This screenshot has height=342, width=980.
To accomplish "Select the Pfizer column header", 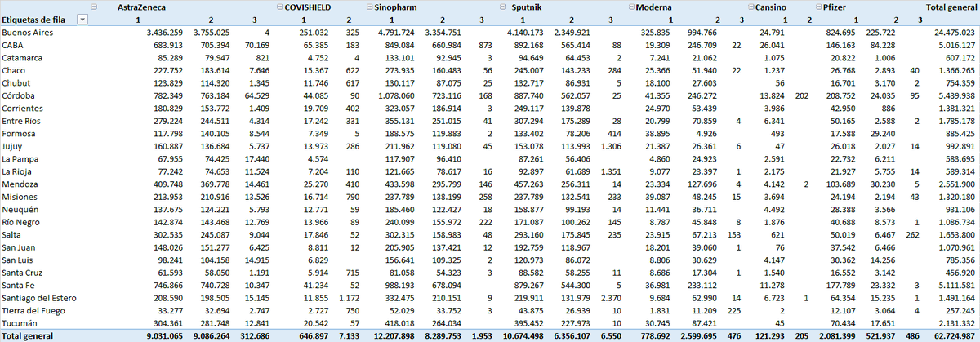I will [x=834, y=7].
